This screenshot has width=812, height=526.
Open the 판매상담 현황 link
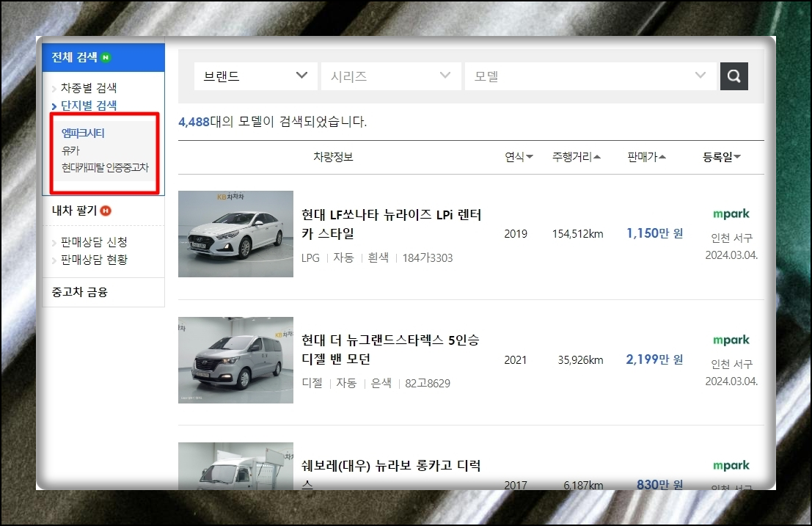tap(94, 260)
